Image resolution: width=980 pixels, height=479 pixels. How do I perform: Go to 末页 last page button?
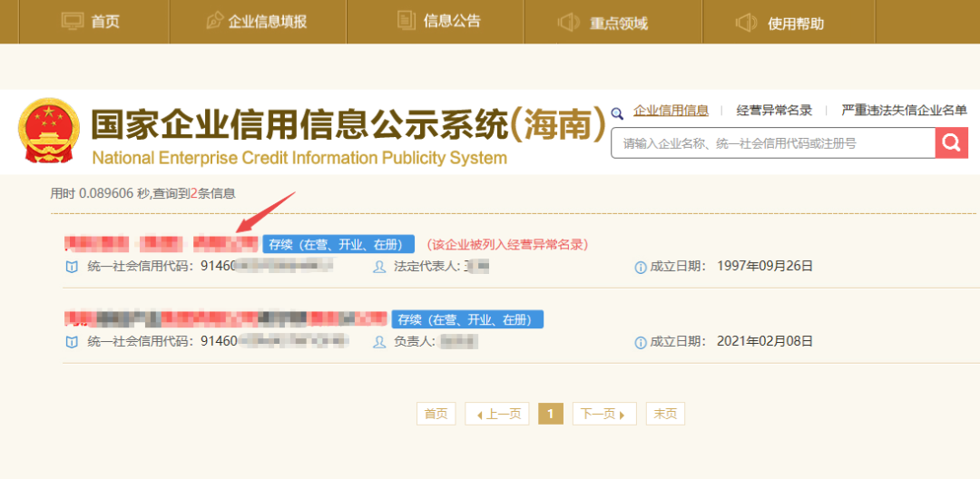(666, 414)
